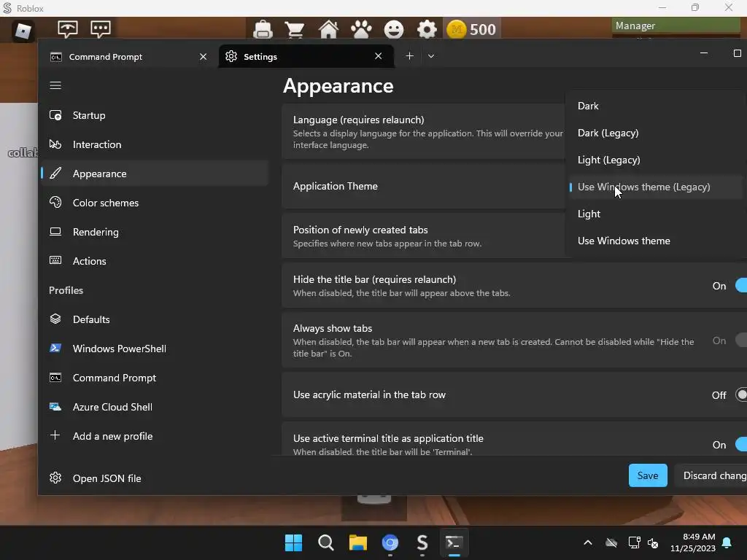Click the Windows Start button
Viewport: 747px width, 560px height.
click(x=293, y=542)
